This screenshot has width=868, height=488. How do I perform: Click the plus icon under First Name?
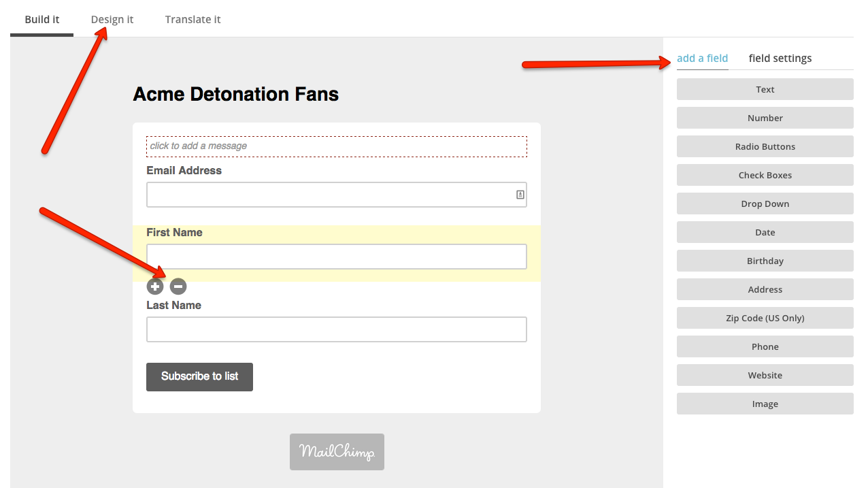pos(155,287)
